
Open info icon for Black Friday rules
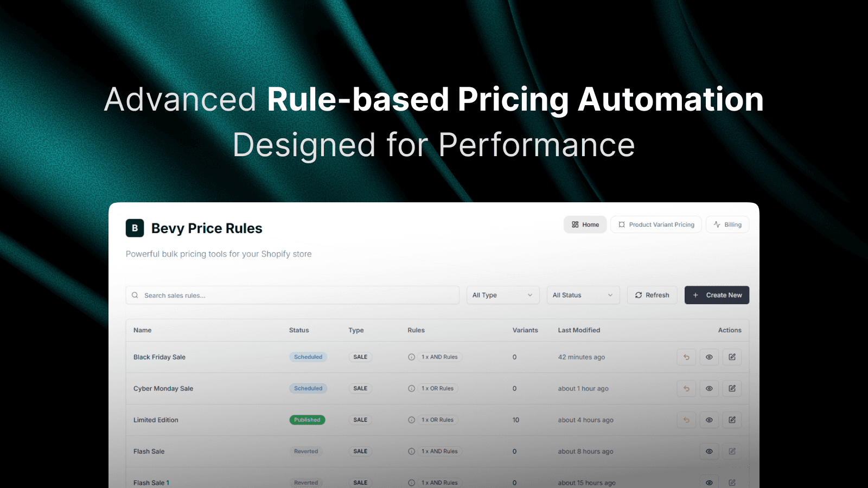tap(411, 357)
